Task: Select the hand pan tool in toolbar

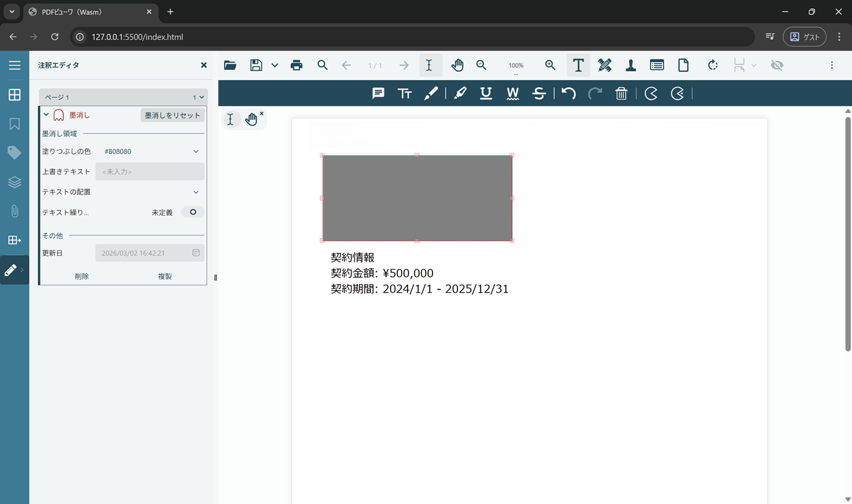Action: (457, 65)
